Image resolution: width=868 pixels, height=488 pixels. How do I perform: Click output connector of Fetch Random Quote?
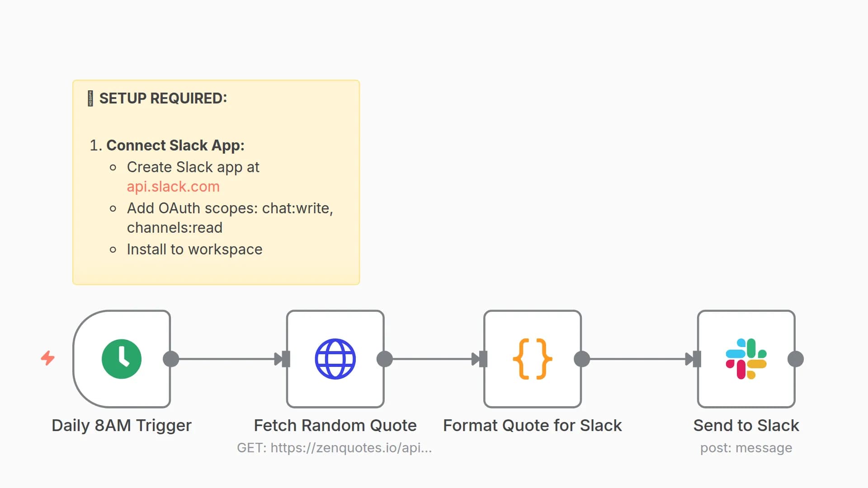[384, 359]
